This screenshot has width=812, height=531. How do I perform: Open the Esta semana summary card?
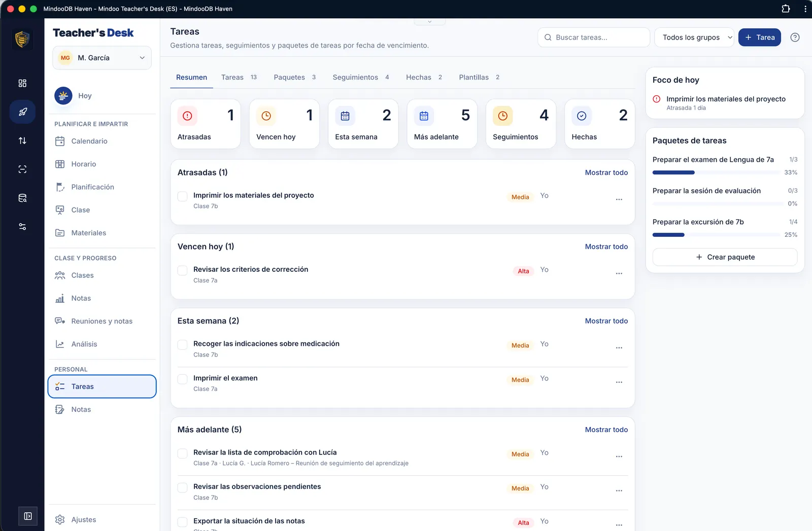(x=363, y=124)
